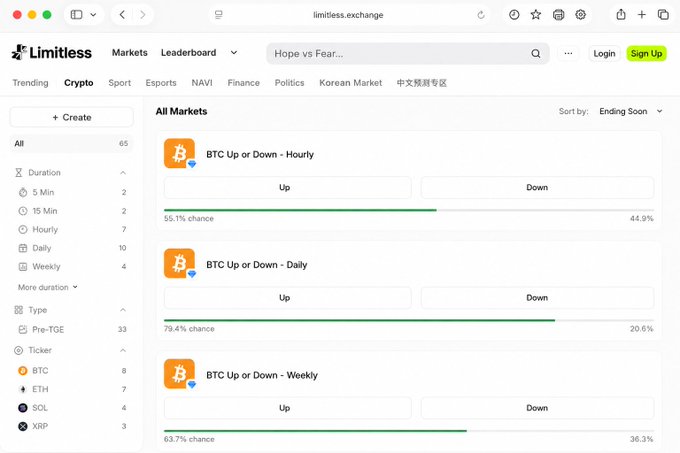Click the BTC Up or Down Daily bitcoin icon
This screenshot has height=453, width=680.
click(179, 264)
